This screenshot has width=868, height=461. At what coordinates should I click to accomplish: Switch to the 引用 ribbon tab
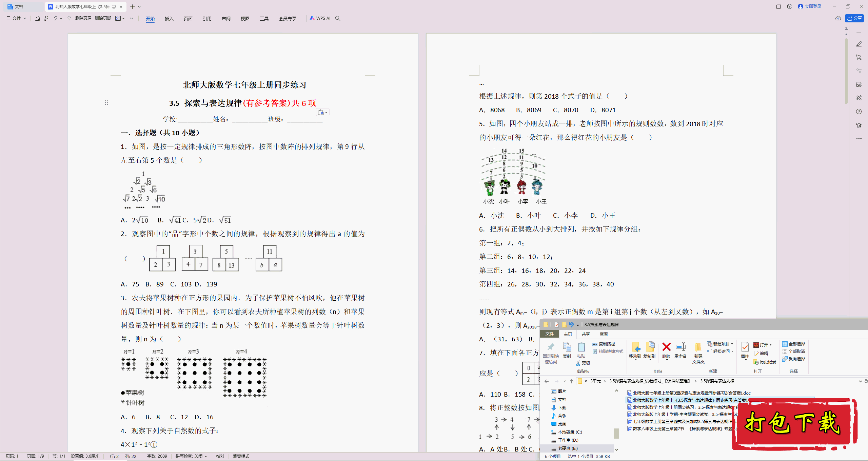coord(207,19)
